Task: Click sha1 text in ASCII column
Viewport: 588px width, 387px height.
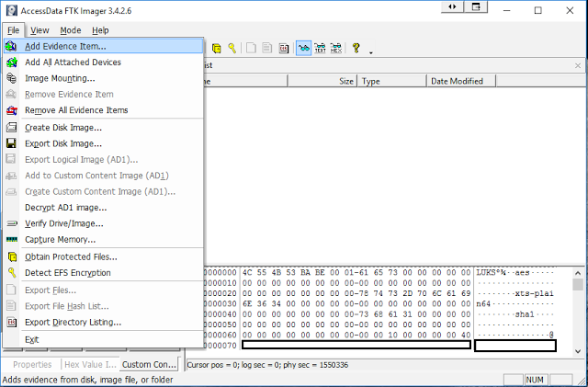Action: pyautogui.click(x=525, y=314)
